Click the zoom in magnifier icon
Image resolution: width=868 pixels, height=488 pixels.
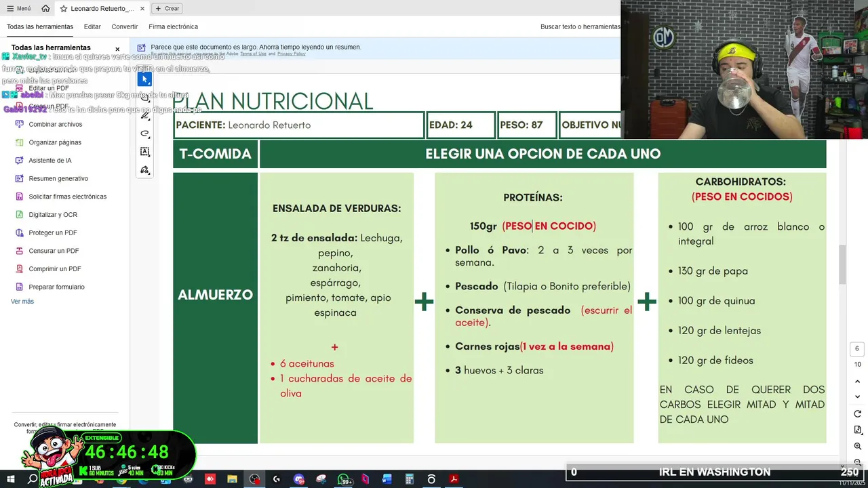tap(858, 447)
